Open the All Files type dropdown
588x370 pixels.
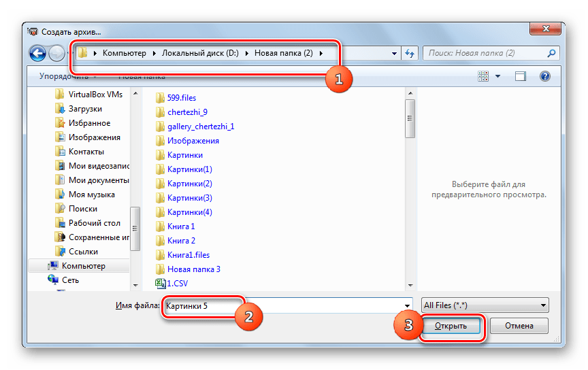(x=485, y=305)
